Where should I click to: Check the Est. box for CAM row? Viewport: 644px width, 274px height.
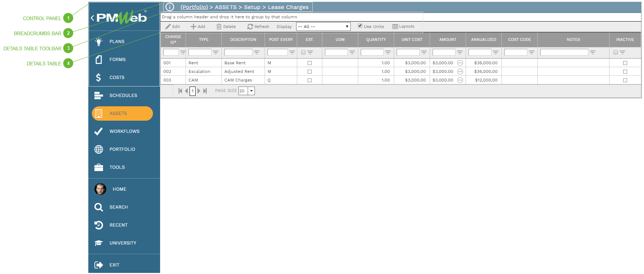point(309,80)
